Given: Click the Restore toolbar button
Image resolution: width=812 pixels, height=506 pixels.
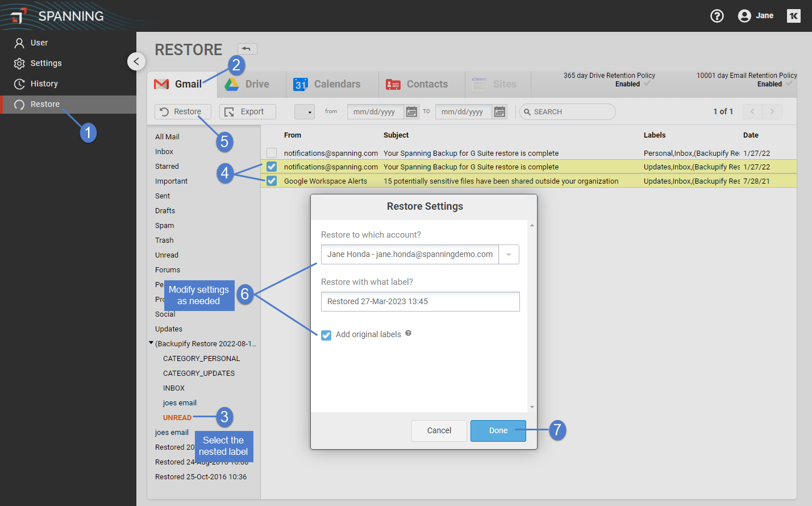Looking at the screenshot, I should coord(183,111).
